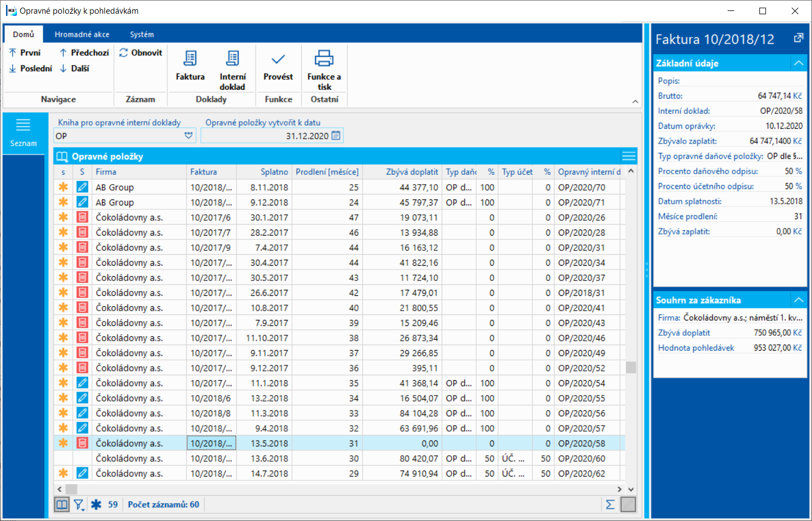Open the Kniha pro opravné doklady dropdown
Image resolution: width=812 pixels, height=521 pixels.
188,136
